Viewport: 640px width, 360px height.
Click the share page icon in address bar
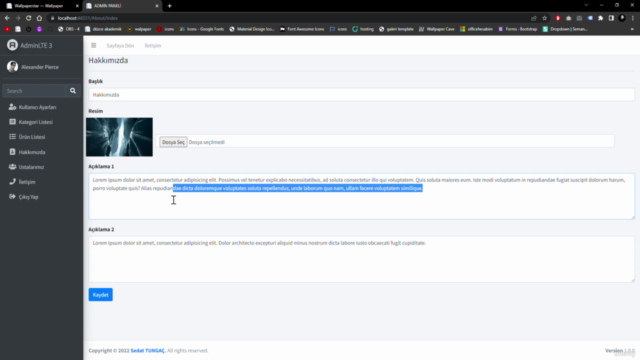[x=534, y=18]
